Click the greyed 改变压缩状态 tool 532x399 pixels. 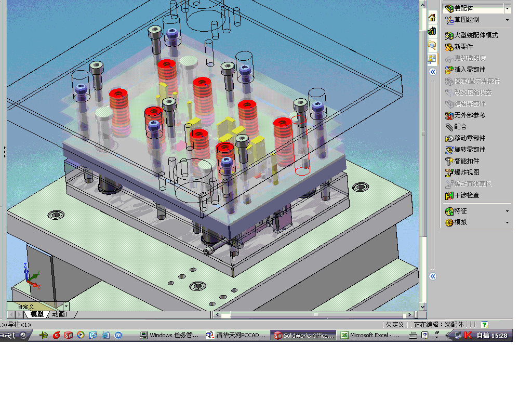coord(468,92)
